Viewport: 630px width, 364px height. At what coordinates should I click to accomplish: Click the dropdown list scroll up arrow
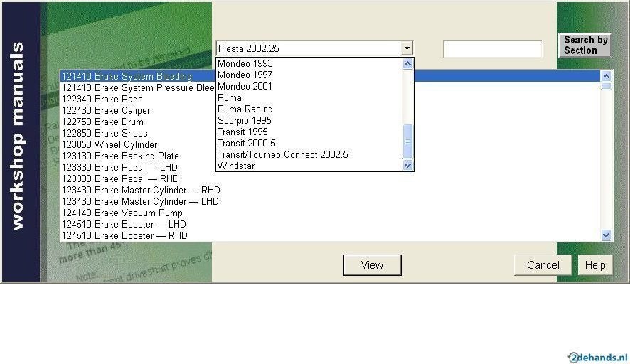[x=407, y=64]
